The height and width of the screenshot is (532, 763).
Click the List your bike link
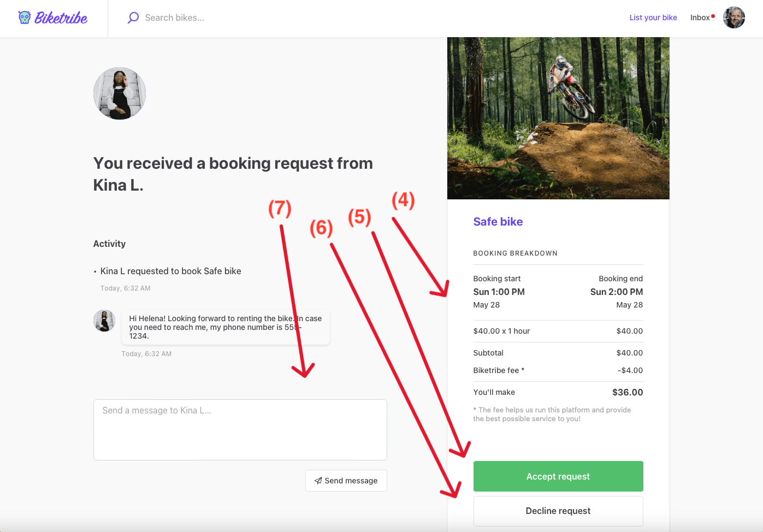click(x=653, y=17)
